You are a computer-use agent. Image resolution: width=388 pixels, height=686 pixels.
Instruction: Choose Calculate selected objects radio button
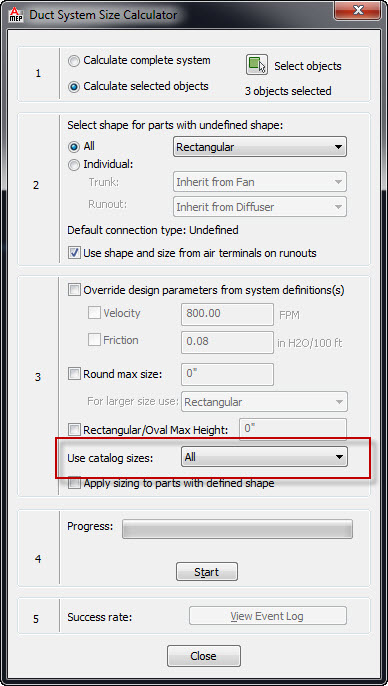pos(74,87)
